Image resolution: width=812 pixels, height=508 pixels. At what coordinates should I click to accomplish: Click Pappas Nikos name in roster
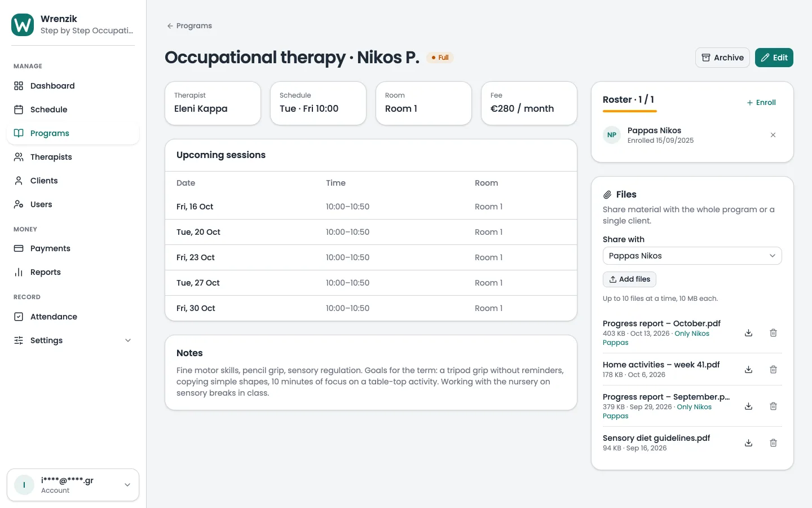tap(654, 130)
